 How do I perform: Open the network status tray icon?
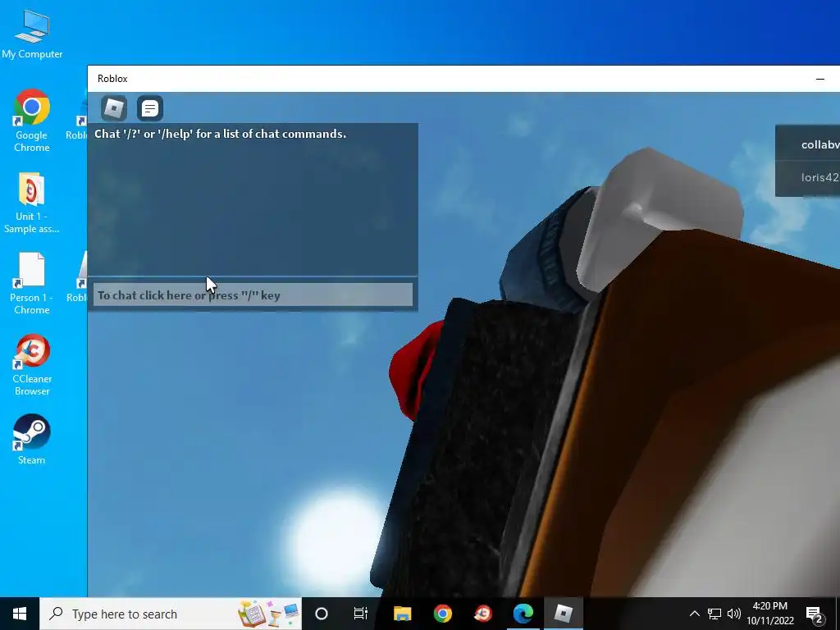(x=714, y=614)
